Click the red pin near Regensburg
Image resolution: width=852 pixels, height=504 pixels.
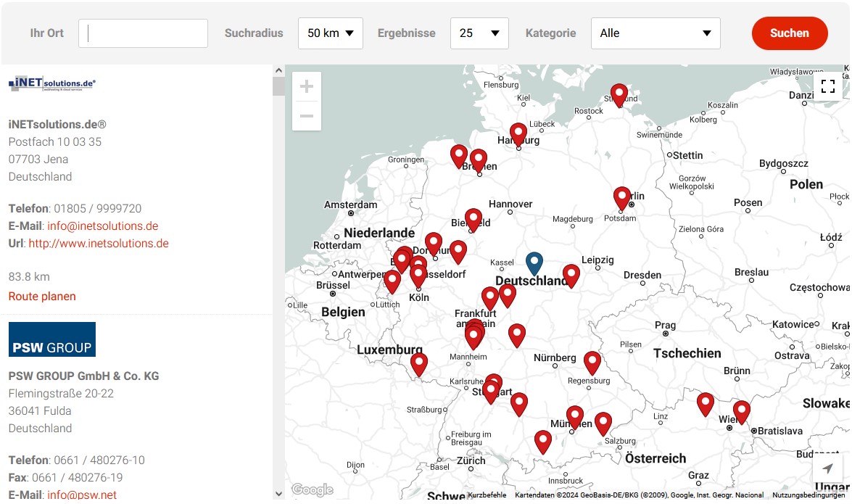(x=592, y=362)
